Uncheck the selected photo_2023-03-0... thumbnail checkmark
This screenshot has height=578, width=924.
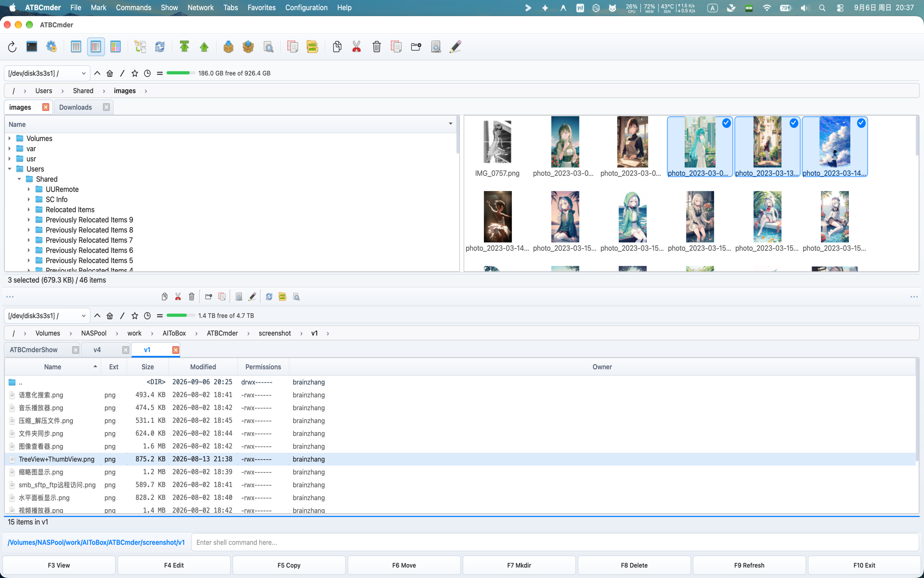point(726,123)
